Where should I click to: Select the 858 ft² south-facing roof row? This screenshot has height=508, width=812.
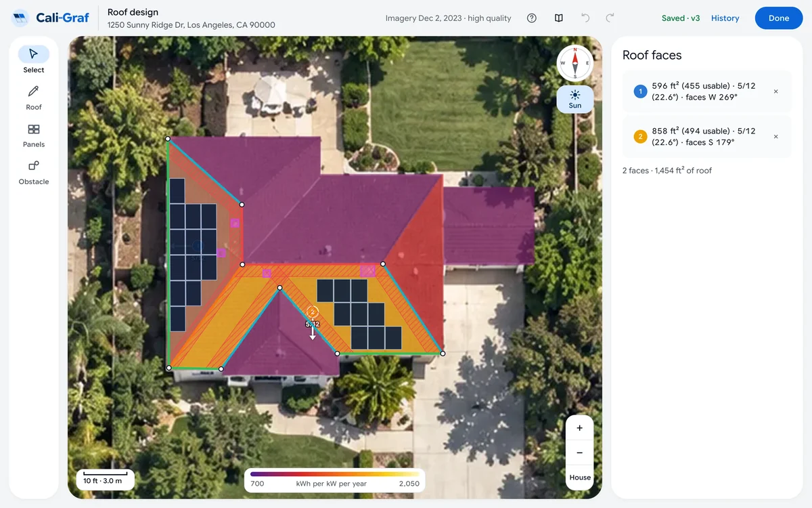click(x=706, y=137)
